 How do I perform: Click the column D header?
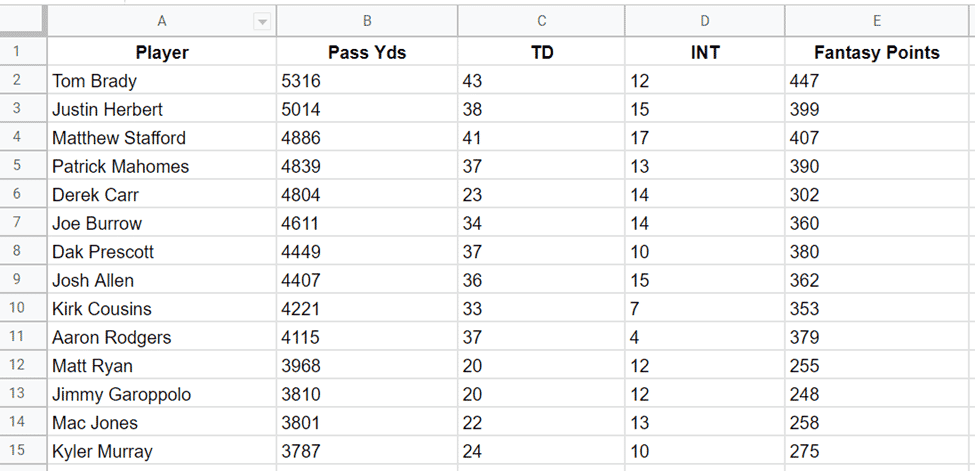point(705,21)
